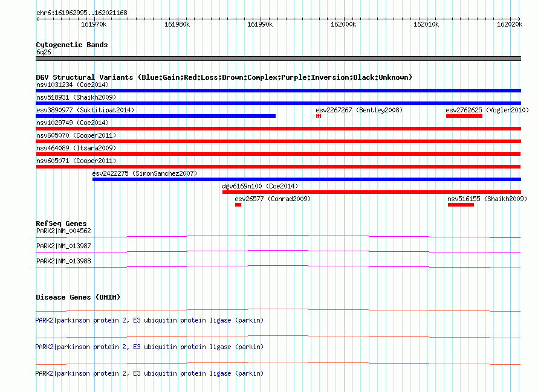Open the PARK2|NM_013988 transcript label
Viewport: 538px width, 392px height.
tap(63, 262)
